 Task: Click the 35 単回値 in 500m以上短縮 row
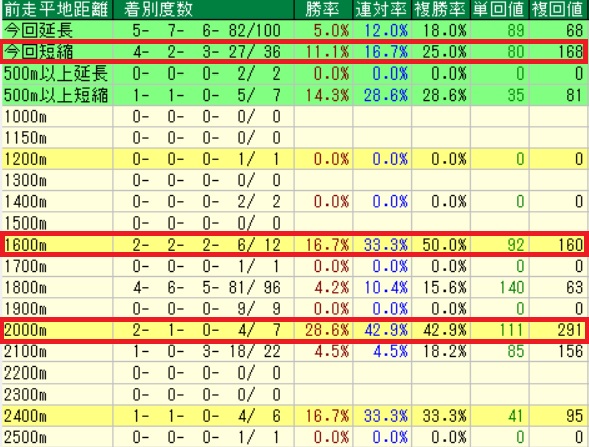coord(515,95)
